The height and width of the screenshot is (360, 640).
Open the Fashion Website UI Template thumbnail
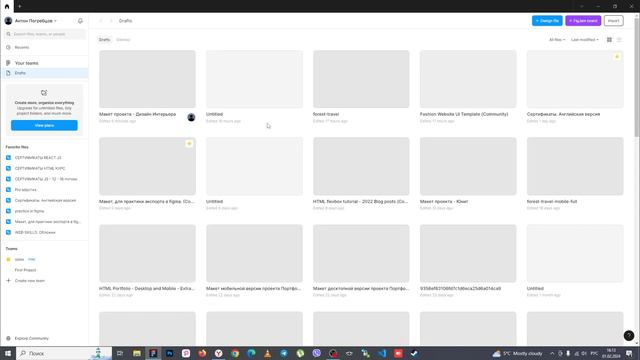tap(468, 79)
